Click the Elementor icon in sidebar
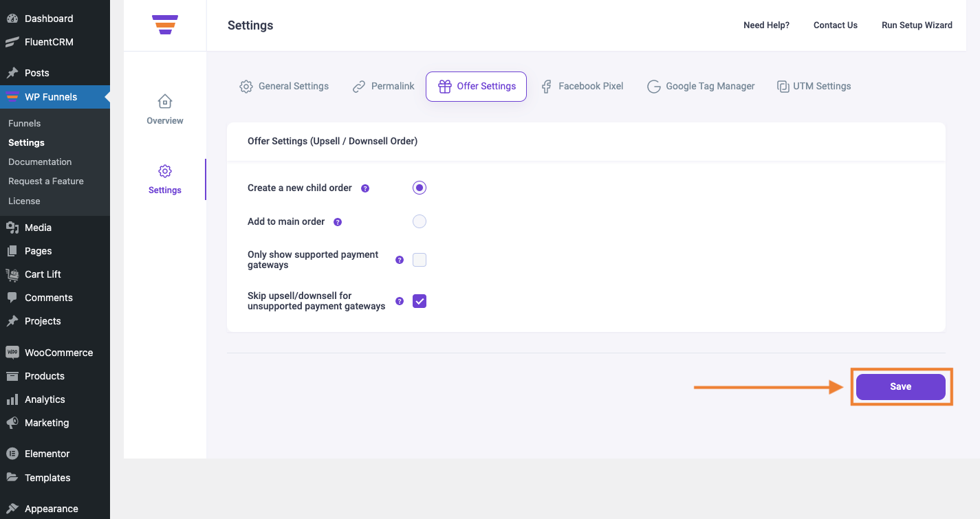The height and width of the screenshot is (519, 980). point(12,454)
